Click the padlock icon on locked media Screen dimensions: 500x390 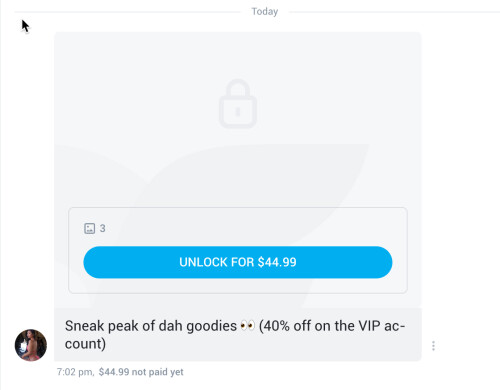pyautogui.click(x=238, y=104)
